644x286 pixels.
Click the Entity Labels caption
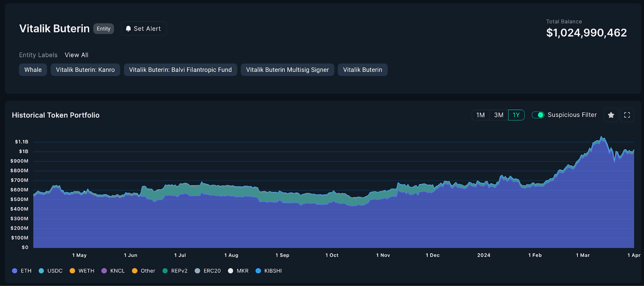[38, 55]
